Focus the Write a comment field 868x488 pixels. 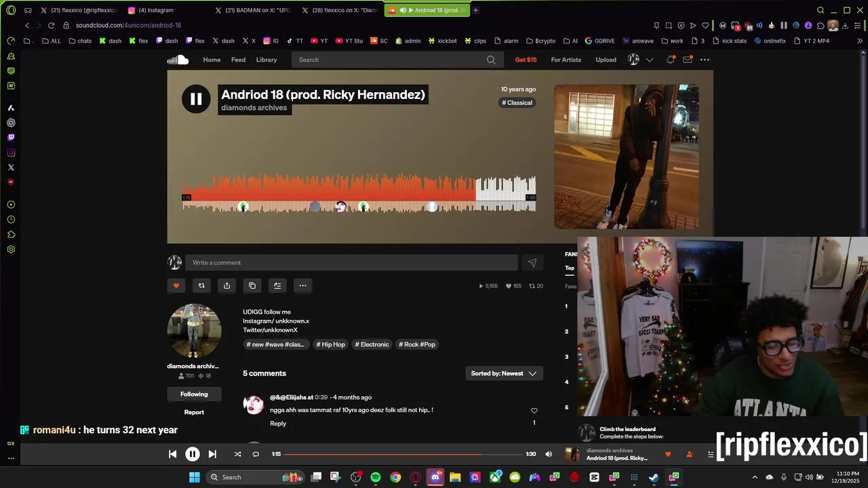coord(351,262)
